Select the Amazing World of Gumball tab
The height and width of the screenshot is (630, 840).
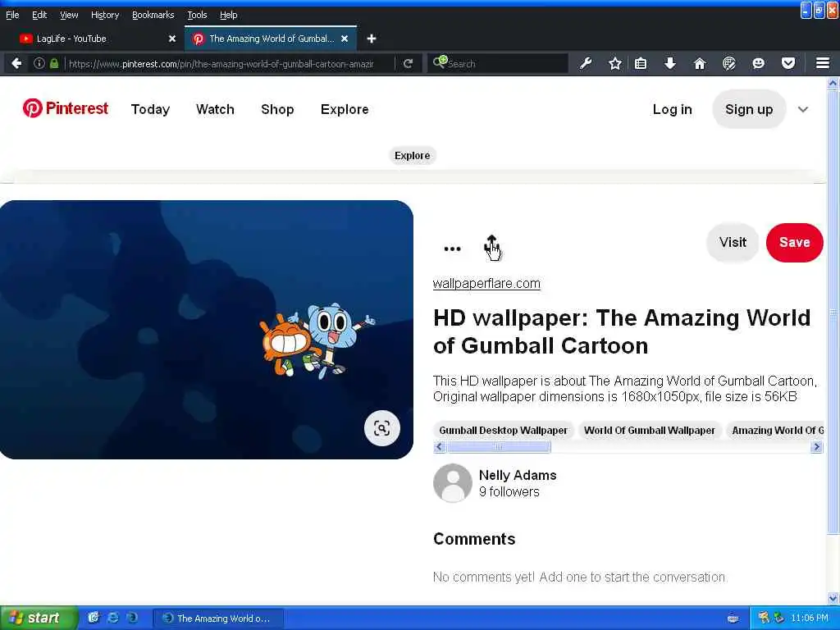coord(271,39)
